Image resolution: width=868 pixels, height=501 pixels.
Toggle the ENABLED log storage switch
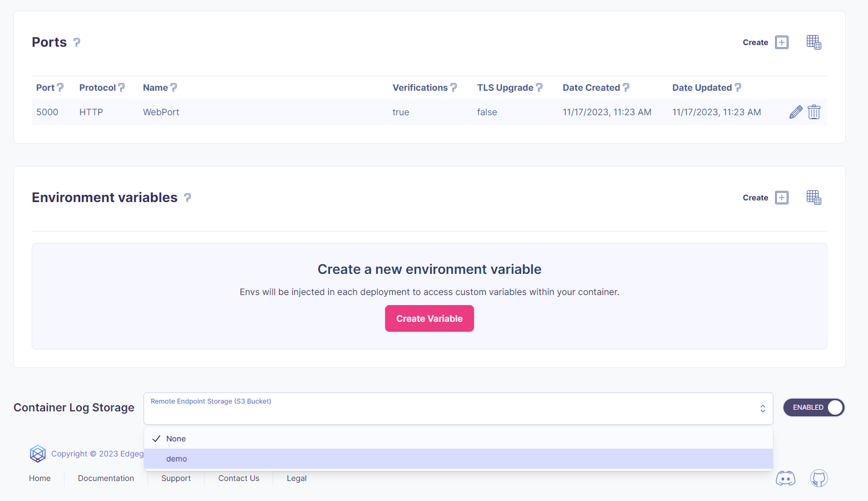click(x=813, y=407)
